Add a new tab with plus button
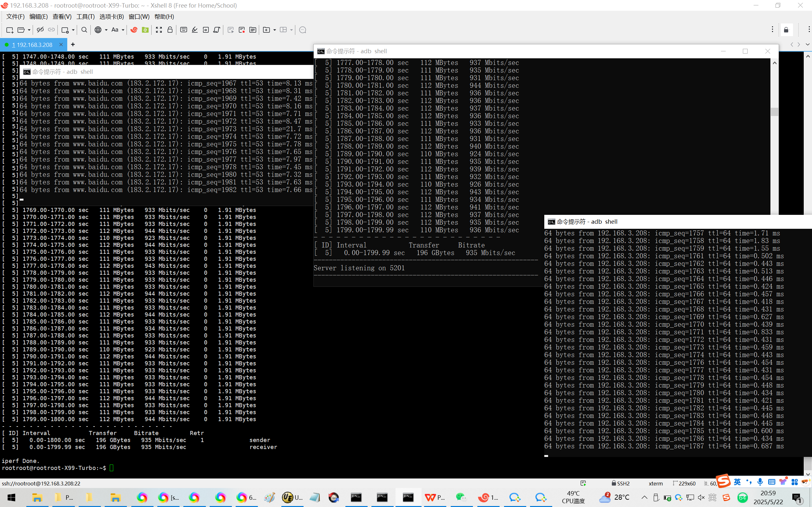 (73, 44)
